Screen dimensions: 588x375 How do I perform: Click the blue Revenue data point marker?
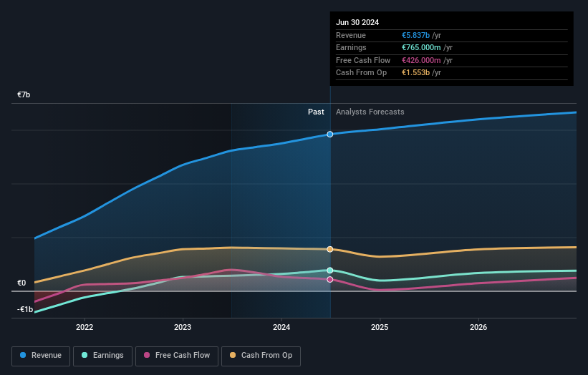[330, 134]
